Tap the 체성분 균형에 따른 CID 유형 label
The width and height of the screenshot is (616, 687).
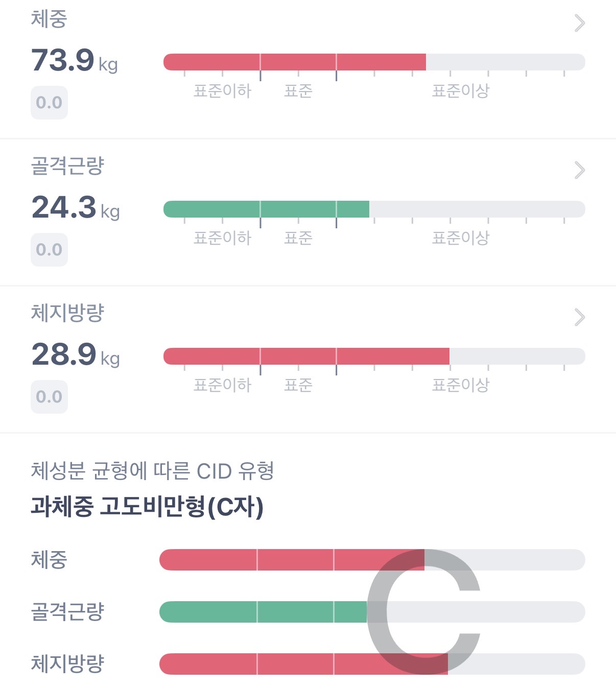[152, 471]
